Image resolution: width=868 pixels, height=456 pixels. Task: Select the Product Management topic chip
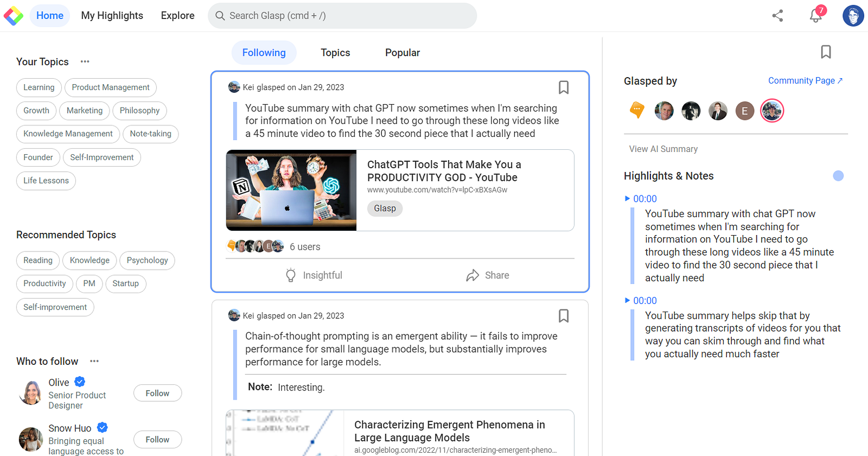pyautogui.click(x=111, y=87)
